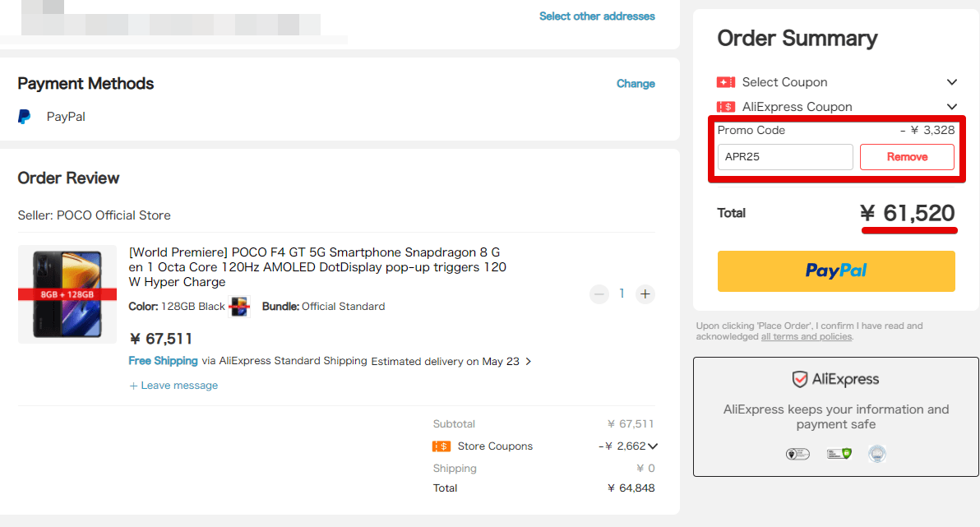The height and width of the screenshot is (527, 980).
Task: Click Leave message link
Action: click(173, 386)
